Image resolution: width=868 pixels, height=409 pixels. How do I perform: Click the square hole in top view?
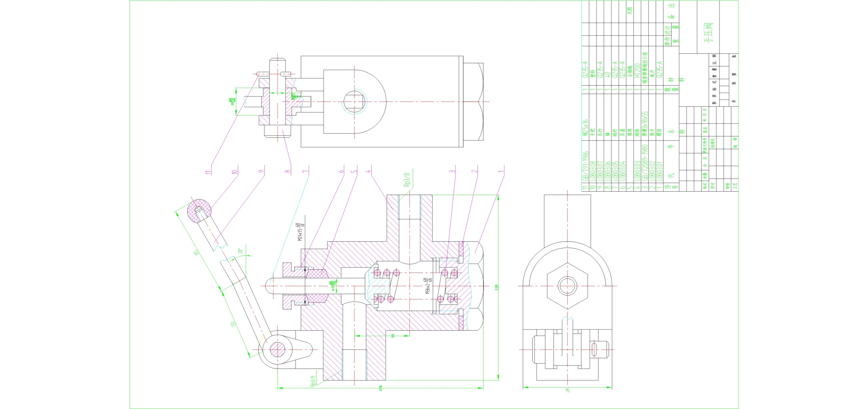click(x=355, y=101)
